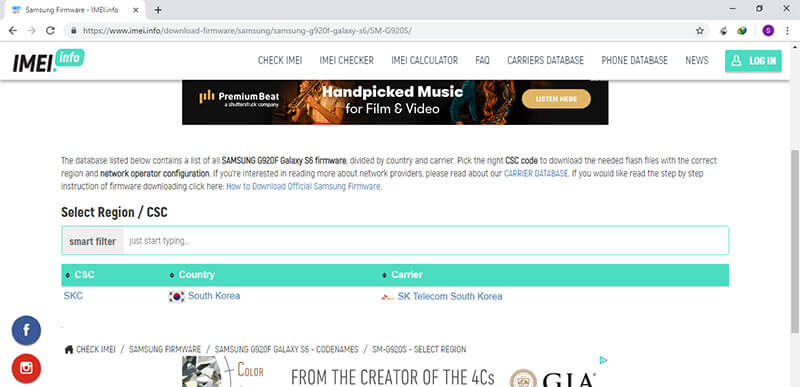The height and width of the screenshot is (387, 800).
Task: Open the IMEI CALCULATOR page
Action: [424, 61]
